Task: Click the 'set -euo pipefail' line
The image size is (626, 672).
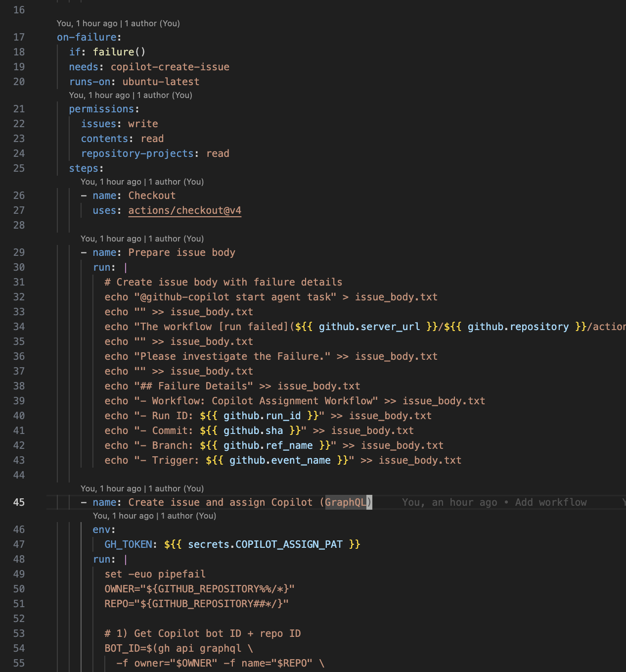Action: pos(154,574)
